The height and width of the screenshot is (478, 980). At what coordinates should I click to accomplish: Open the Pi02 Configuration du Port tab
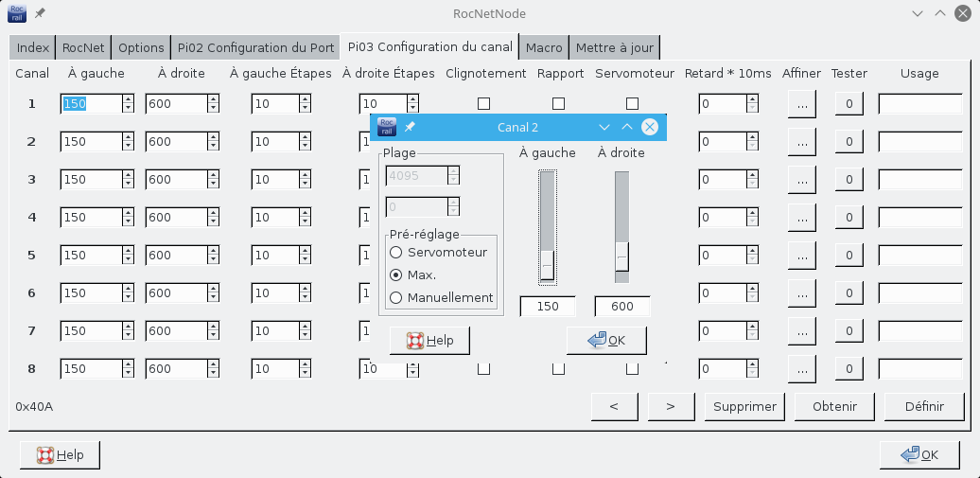[x=254, y=47]
